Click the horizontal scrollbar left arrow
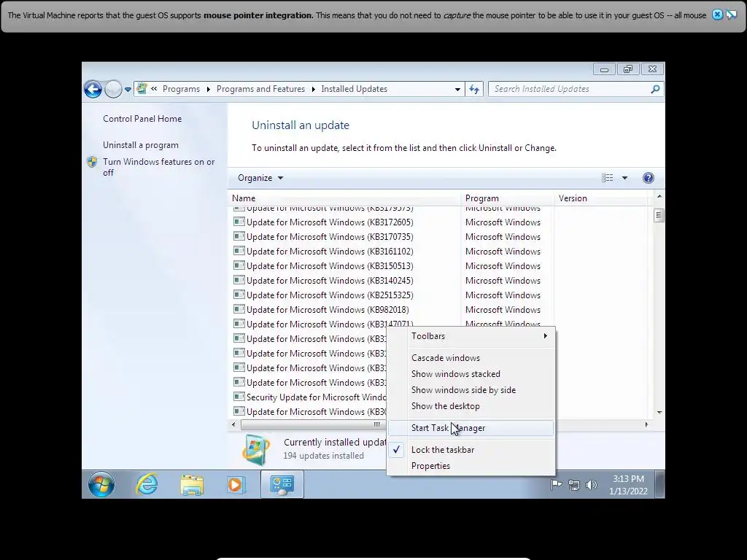The image size is (747, 560). pyautogui.click(x=233, y=424)
